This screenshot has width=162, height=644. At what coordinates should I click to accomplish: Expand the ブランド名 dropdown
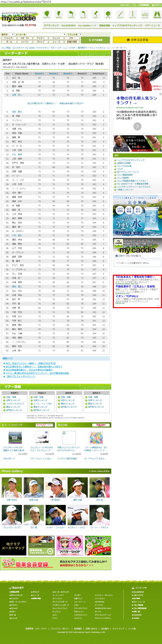click(x=80, y=34)
